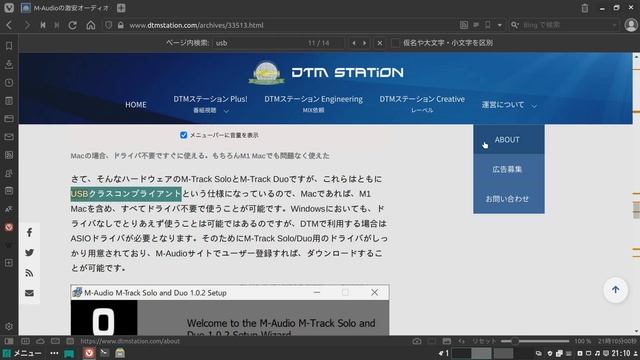
Task: Open the History panel
Action: tap(9, 82)
